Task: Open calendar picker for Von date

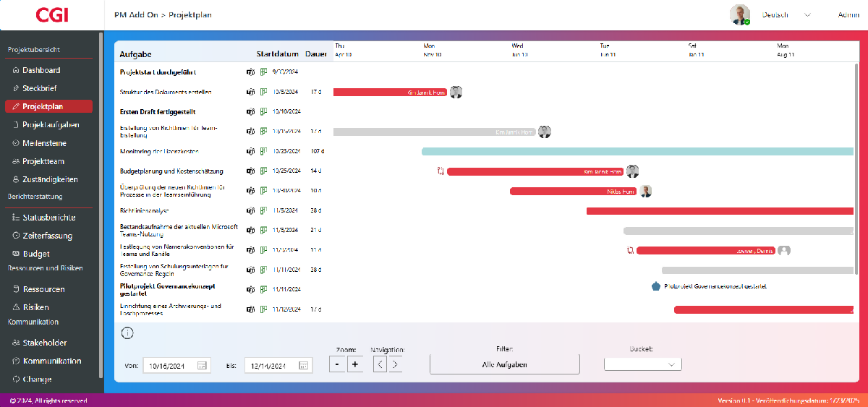Action: [x=202, y=366]
